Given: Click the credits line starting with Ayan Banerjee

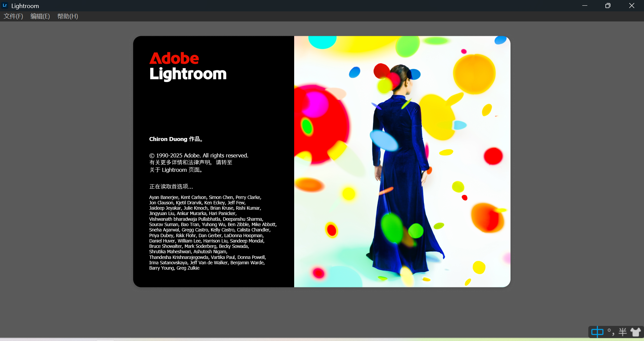Looking at the screenshot, I should pyautogui.click(x=205, y=197).
